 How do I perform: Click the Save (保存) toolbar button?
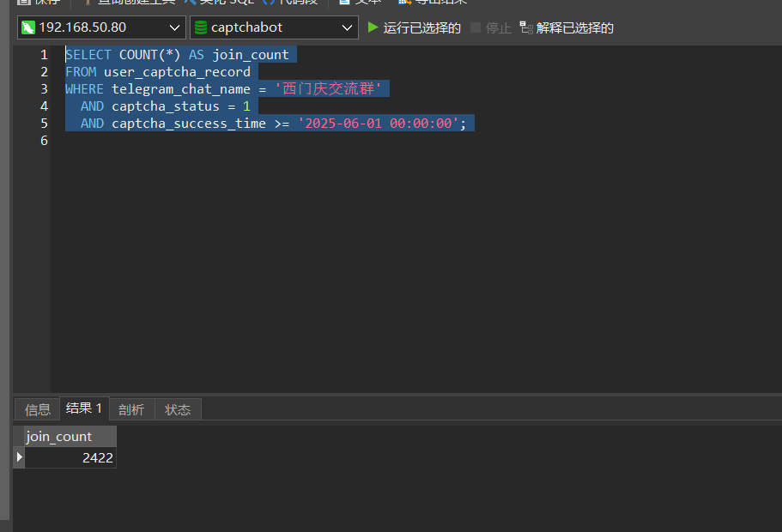pos(39,3)
